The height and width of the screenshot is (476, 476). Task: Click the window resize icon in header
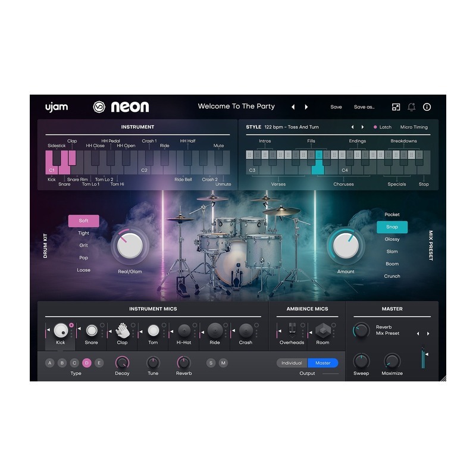[x=396, y=107]
